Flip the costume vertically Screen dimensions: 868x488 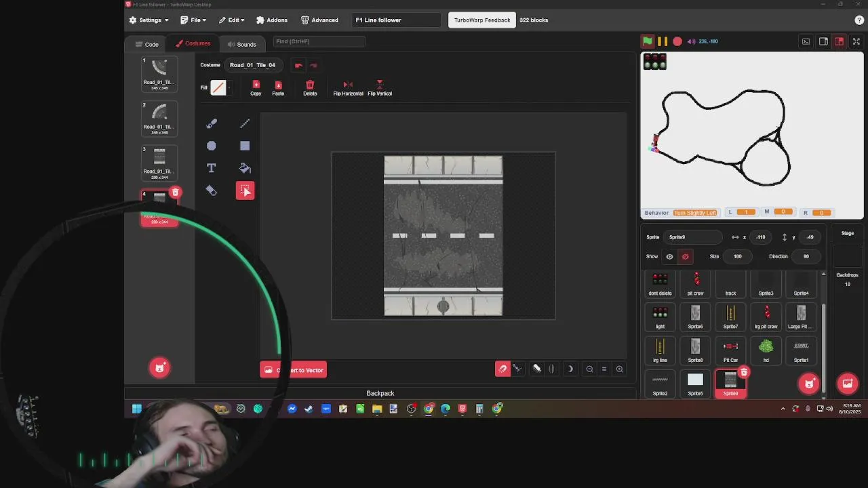coord(380,87)
